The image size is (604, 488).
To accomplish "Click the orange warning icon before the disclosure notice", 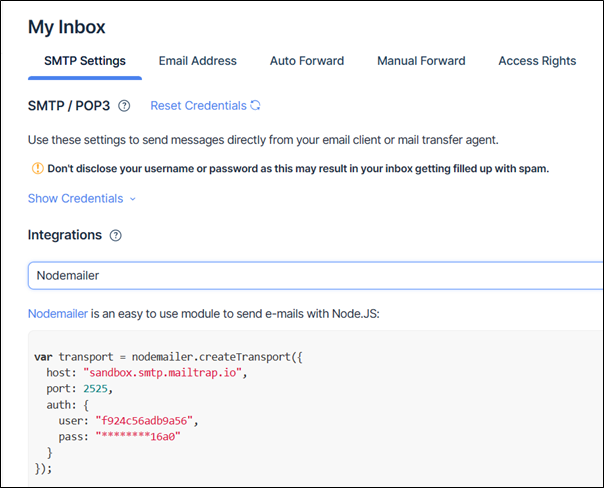I will (x=36, y=169).
